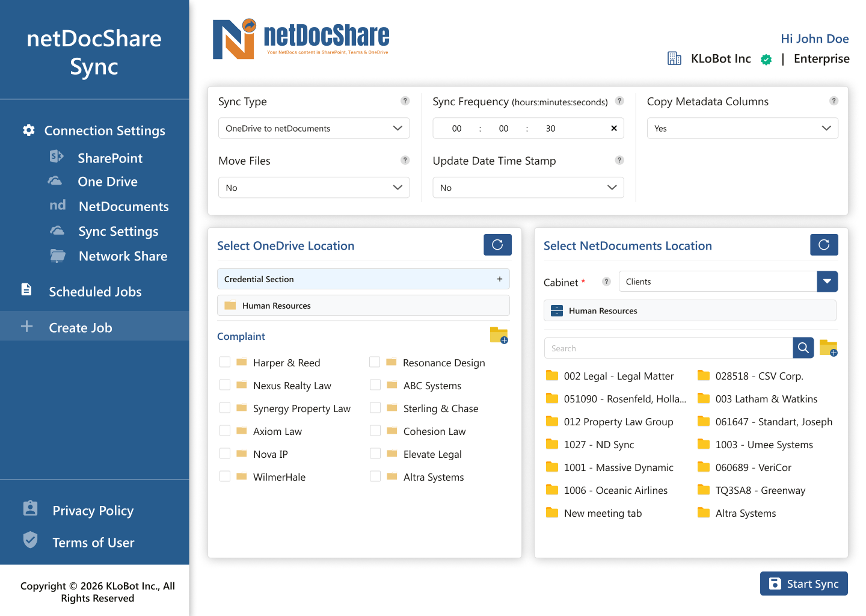Refresh the NetDocuments location list
Image resolution: width=866 pixels, height=616 pixels.
pyautogui.click(x=824, y=244)
